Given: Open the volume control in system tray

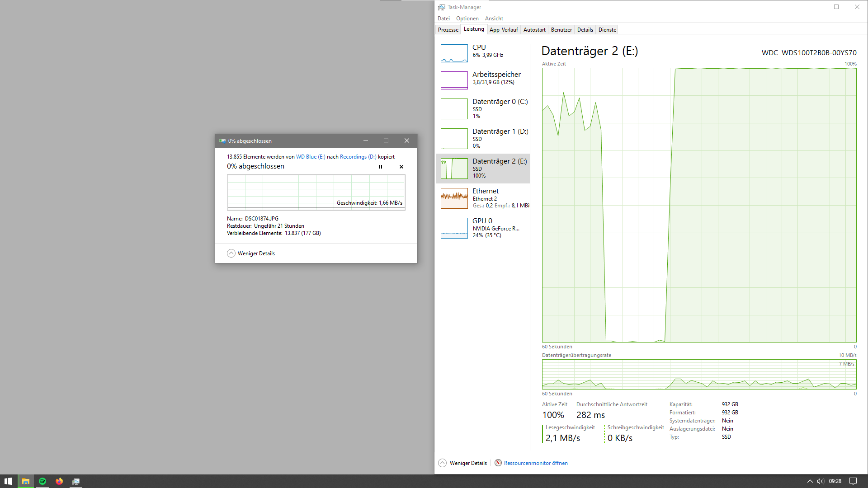Looking at the screenshot, I should pyautogui.click(x=821, y=481).
